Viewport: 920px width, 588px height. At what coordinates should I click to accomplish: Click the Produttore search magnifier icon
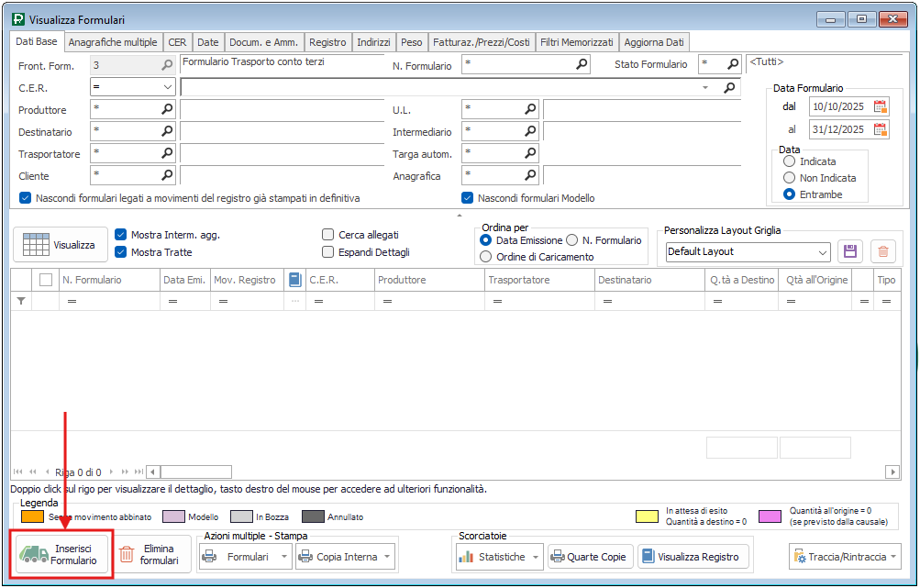click(167, 109)
